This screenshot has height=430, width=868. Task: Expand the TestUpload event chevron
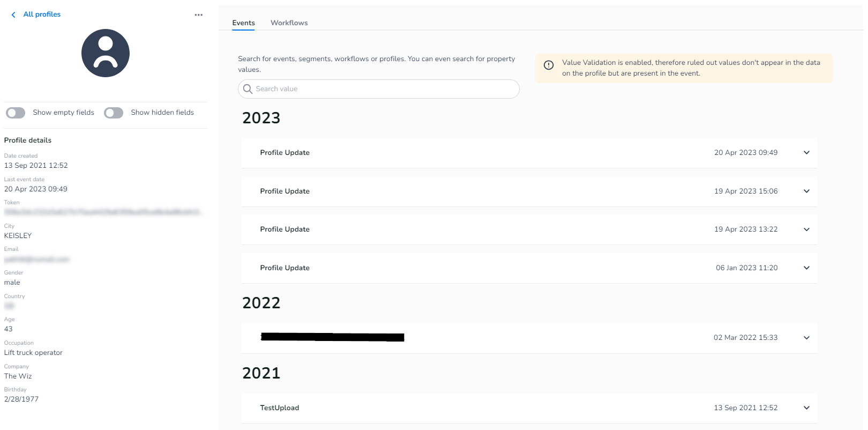[806, 408]
